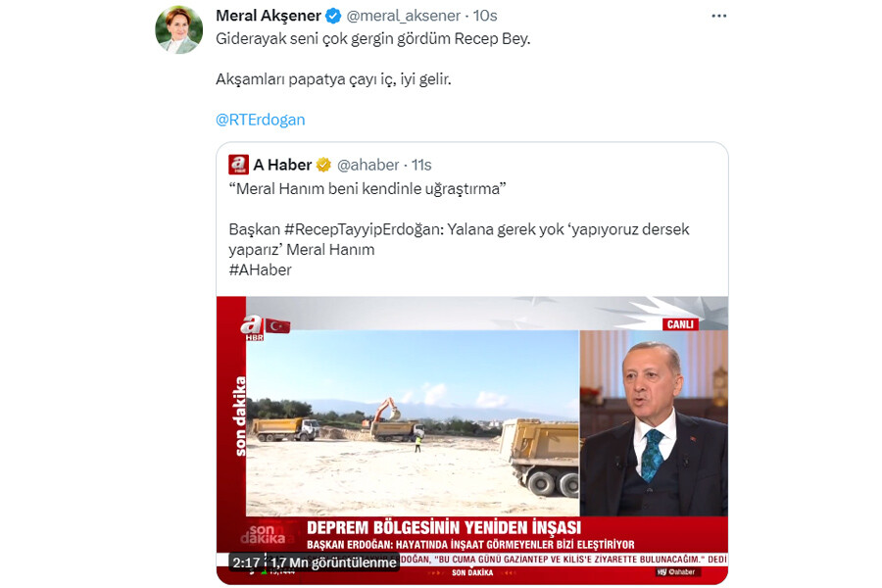This screenshot has width=882, height=588.
Task: Click the A Haber logo avatar
Action: [x=238, y=165]
